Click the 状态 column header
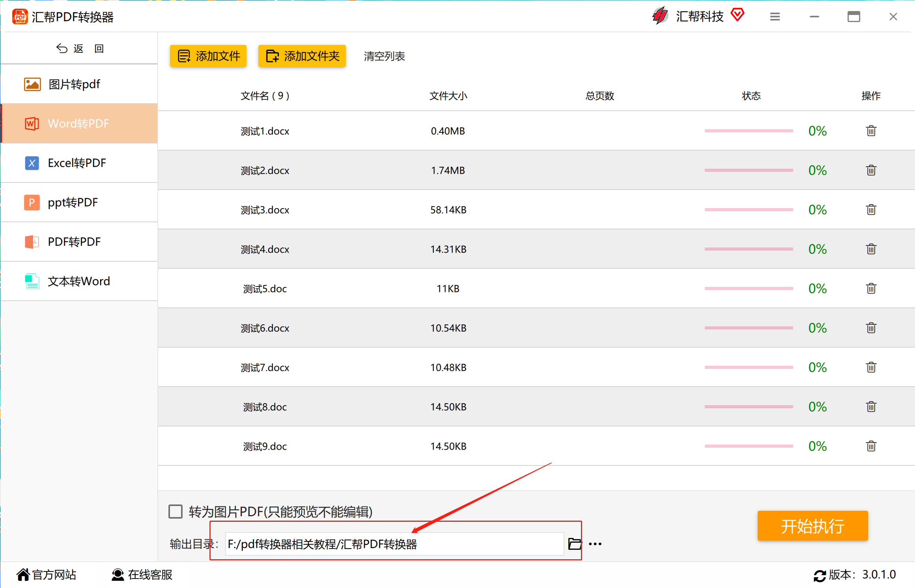 click(x=751, y=96)
